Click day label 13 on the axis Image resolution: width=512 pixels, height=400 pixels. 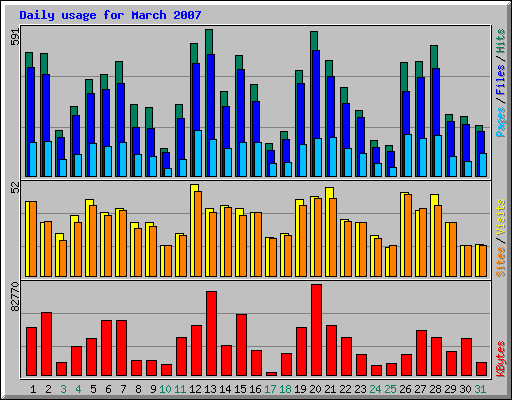(210, 389)
